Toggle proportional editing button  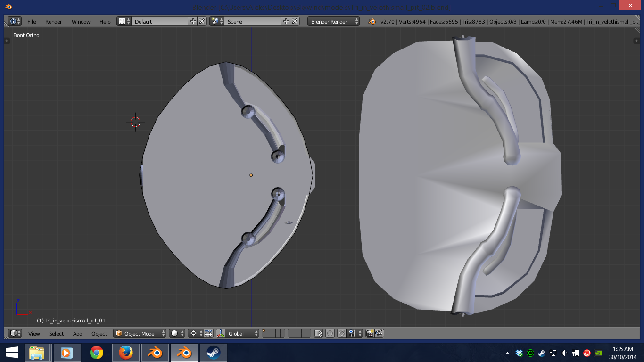click(330, 333)
